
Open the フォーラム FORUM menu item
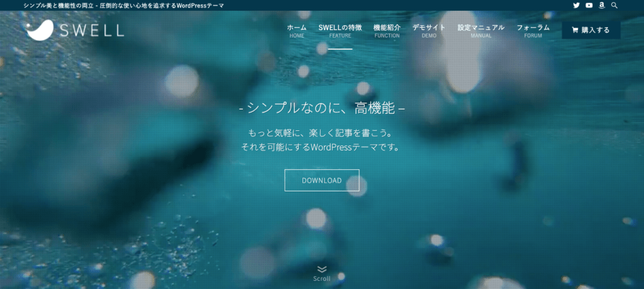[x=533, y=31]
